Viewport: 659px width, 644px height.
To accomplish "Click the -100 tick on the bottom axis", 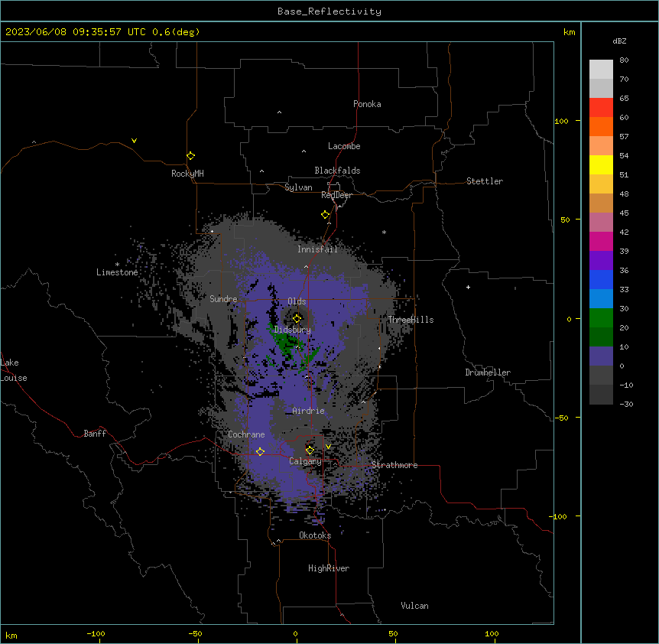I will [x=96, y=633].
